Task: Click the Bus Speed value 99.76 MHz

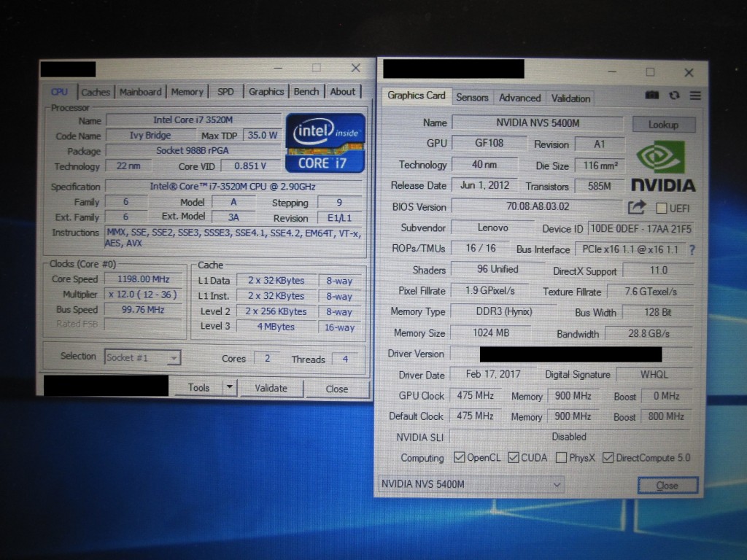Action: click(144, 309)
